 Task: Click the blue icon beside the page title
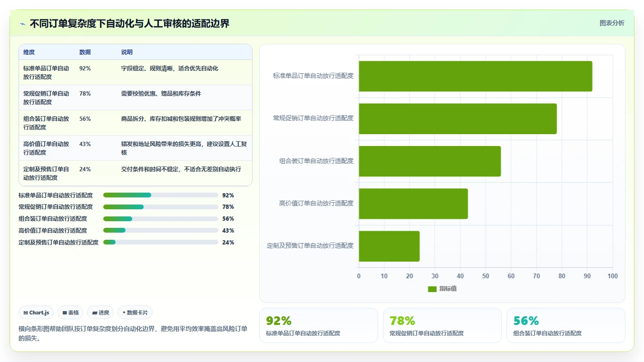coord(22,24)
